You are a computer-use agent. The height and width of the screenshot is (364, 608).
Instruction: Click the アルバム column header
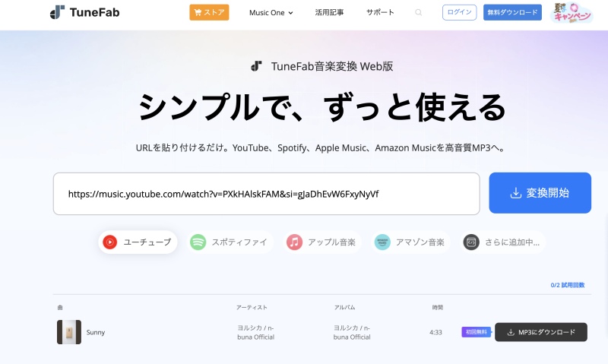[345, 308]
